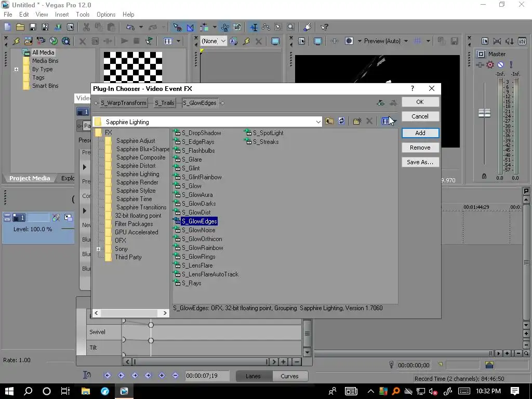The image size is (532, 399).
Task: Select the Selection Edit tool
Action: 278,27
